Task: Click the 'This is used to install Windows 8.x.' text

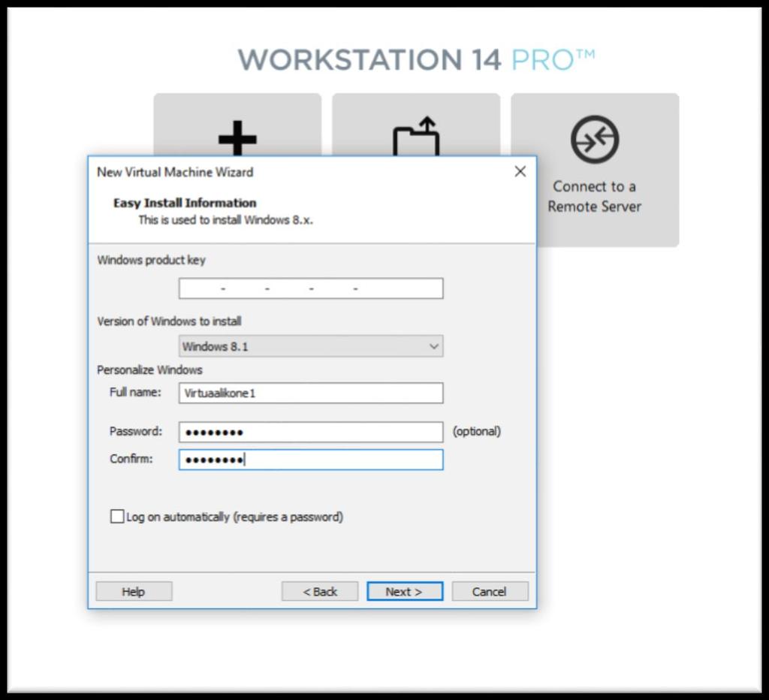Action: coord(225,220)
